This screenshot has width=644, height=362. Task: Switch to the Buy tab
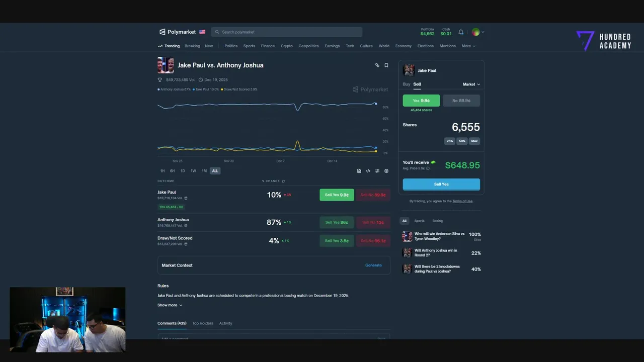406,84
